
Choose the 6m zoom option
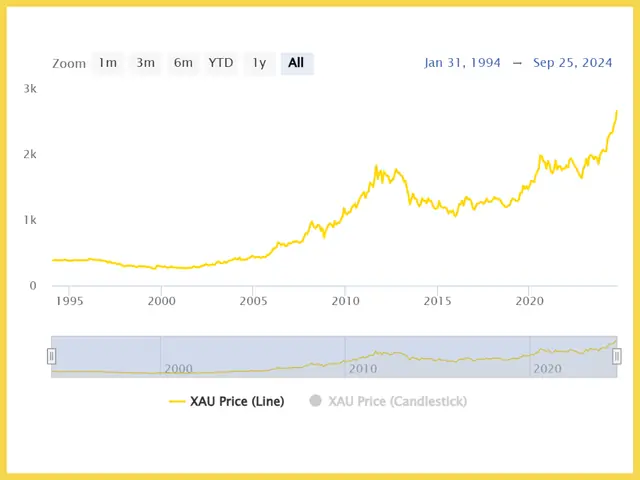tap(183, 63)
